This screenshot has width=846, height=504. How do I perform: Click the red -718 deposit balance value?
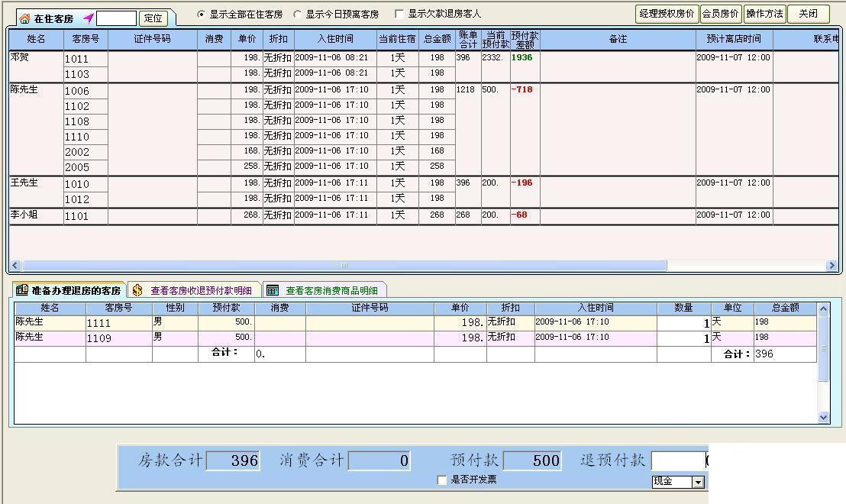521,89
